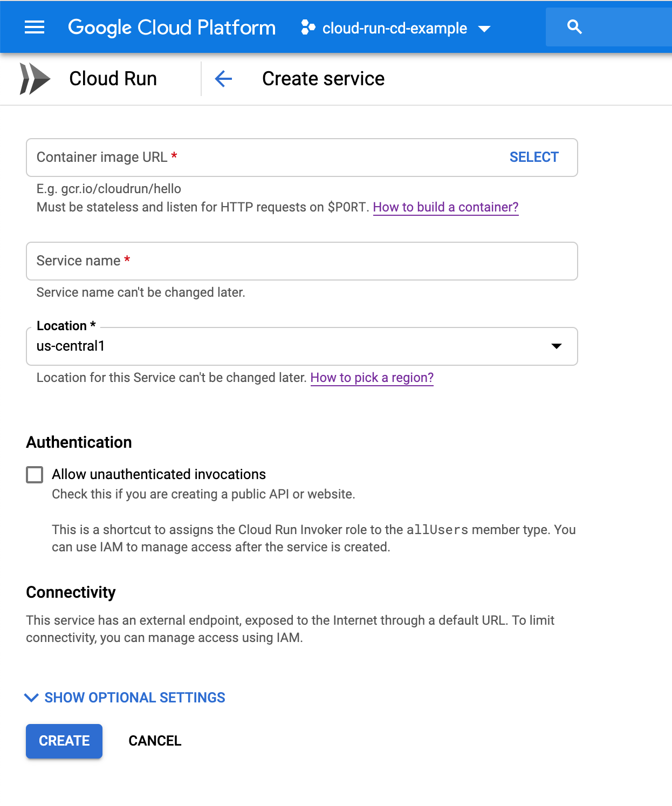Click the Authentication section heading

[x=79, y=442]
